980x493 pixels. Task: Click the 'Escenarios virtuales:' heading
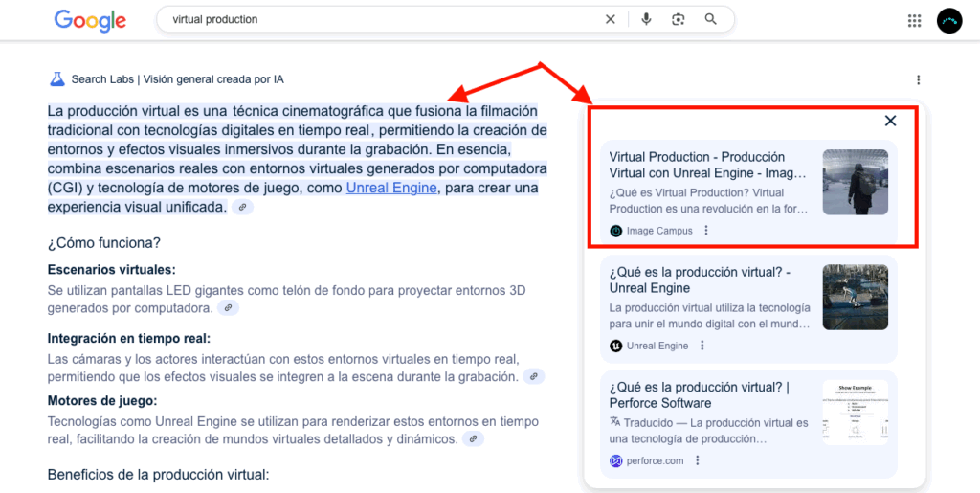coord(112,270)
